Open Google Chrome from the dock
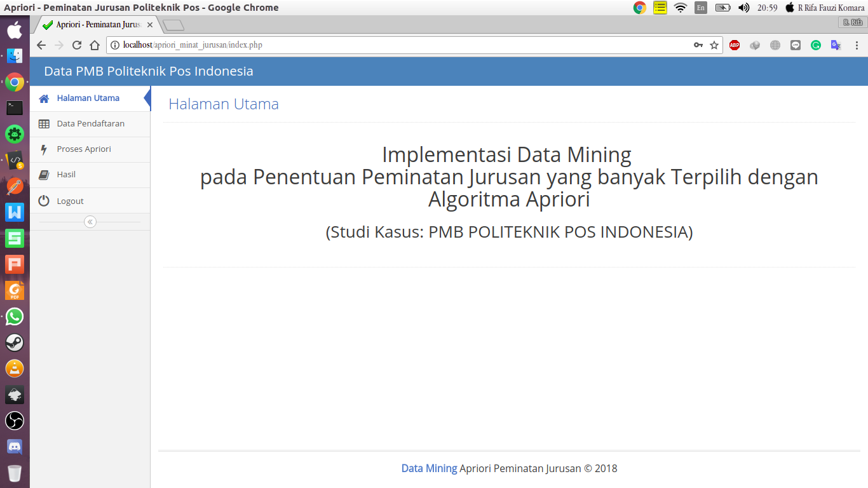Screen dimensions: 868x488 [15, 82]
